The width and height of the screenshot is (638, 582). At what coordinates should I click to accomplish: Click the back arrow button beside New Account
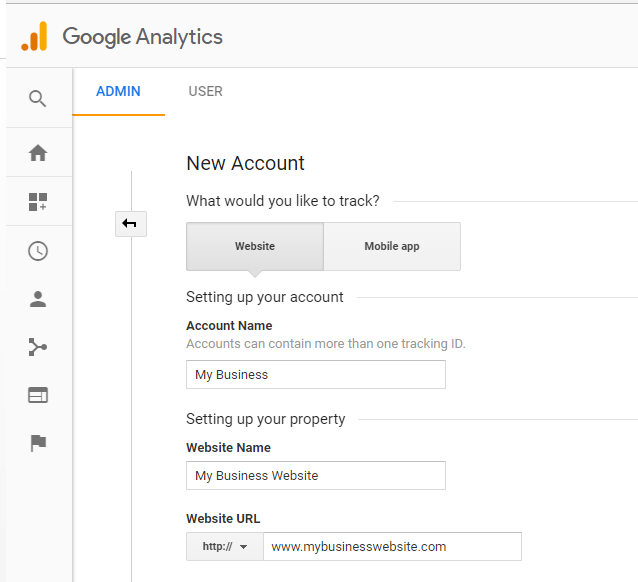tap(130, 224)
